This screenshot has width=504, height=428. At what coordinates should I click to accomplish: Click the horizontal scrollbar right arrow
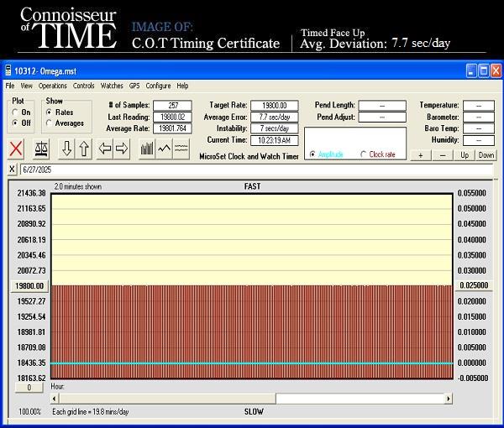point(448,399)
